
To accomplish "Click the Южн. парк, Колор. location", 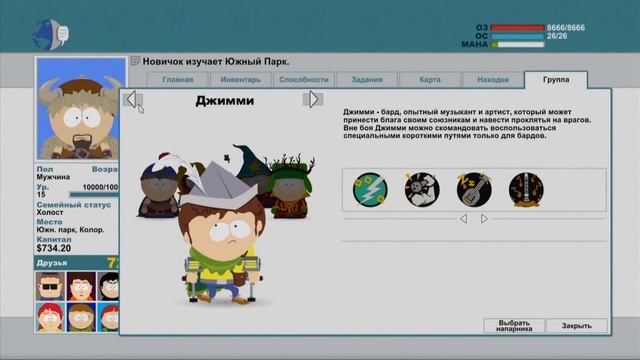I will (70, 230).
